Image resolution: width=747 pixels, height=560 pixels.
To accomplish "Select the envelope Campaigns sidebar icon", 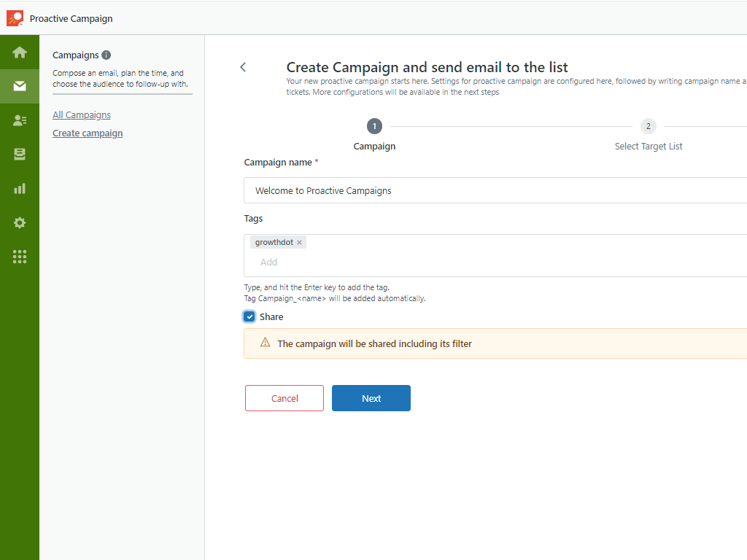I will click(20, 86).
